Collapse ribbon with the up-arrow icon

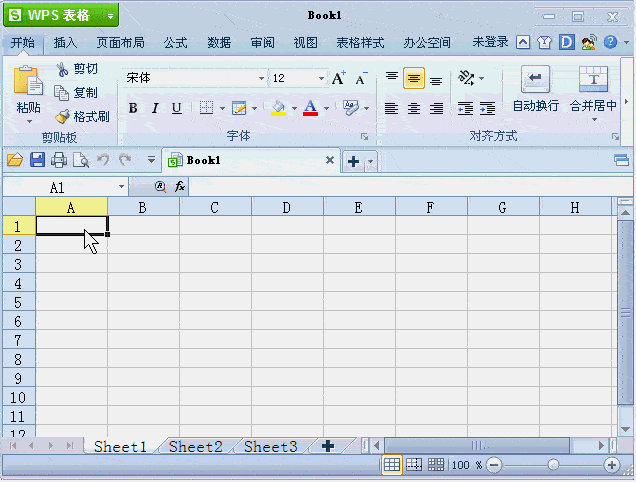coord(523,42)
